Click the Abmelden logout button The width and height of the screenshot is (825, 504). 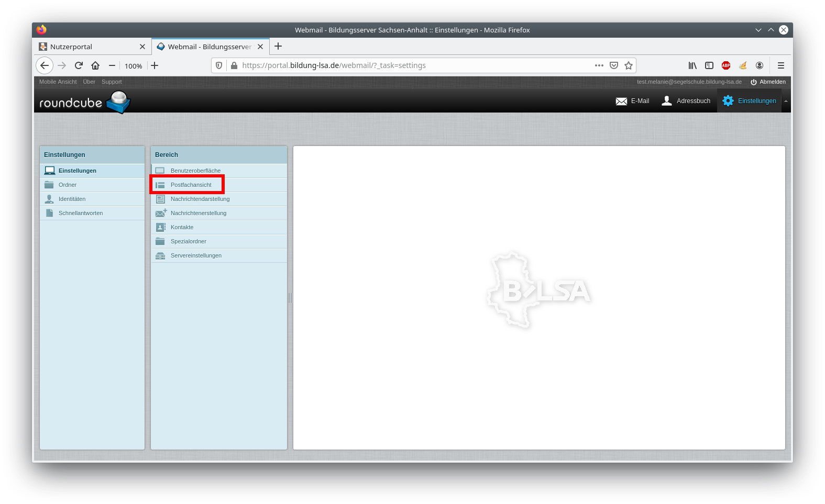768,82
